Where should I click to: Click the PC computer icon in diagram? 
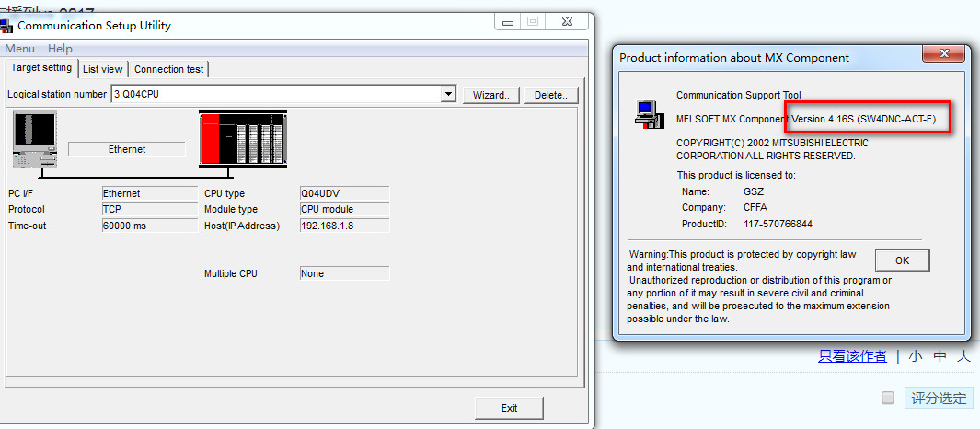[x=34, y=138]
